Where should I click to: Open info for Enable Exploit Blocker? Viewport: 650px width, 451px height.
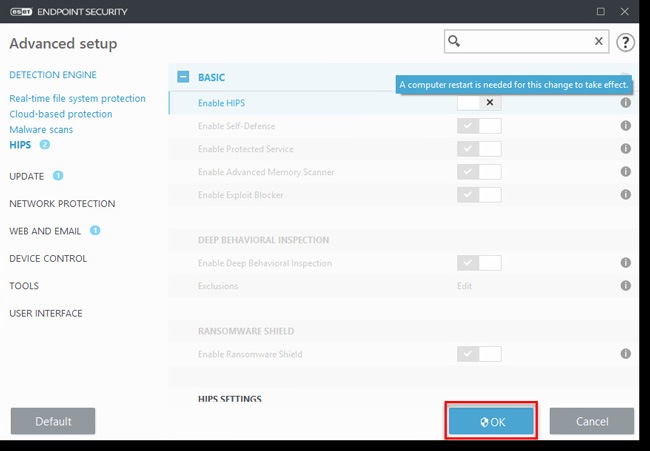tap(626, 194)
